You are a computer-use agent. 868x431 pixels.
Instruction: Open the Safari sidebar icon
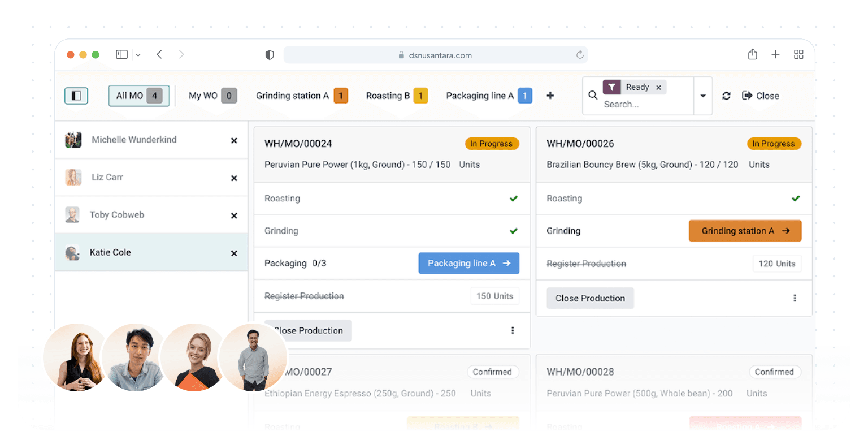tap(122, 54)
